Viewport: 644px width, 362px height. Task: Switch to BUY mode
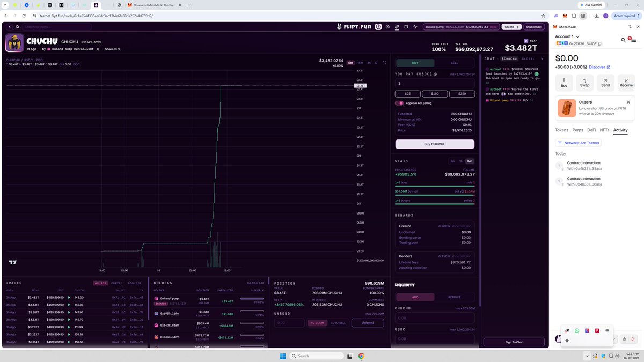click(x=415, y=63)
